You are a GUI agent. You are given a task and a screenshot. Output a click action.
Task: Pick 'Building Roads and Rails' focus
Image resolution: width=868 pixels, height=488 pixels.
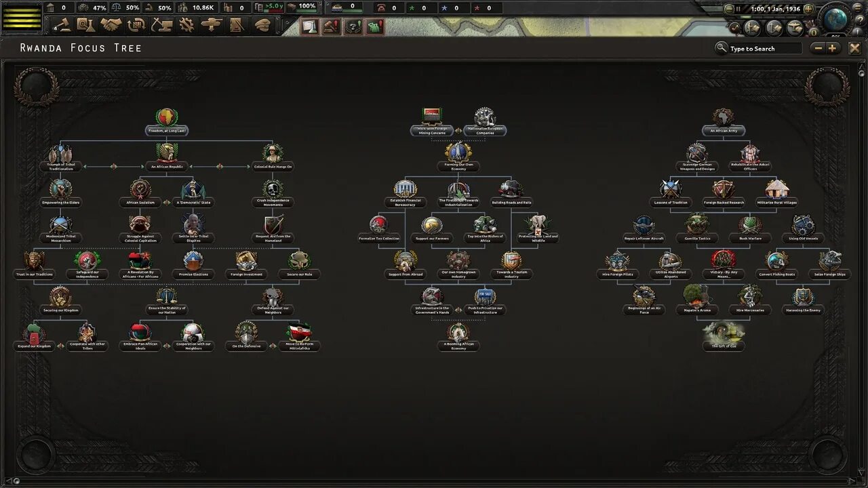pos(511,194)
